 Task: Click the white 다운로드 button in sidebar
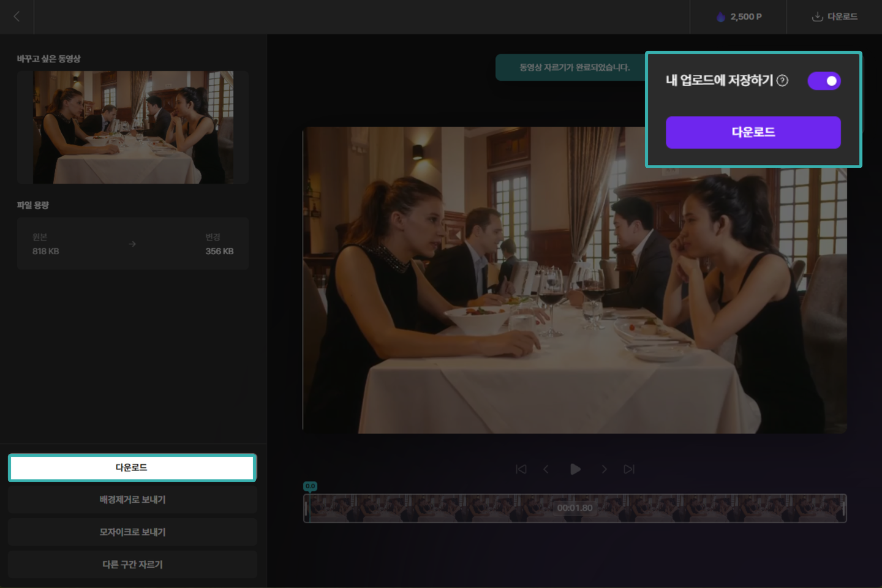click(132, 467)
